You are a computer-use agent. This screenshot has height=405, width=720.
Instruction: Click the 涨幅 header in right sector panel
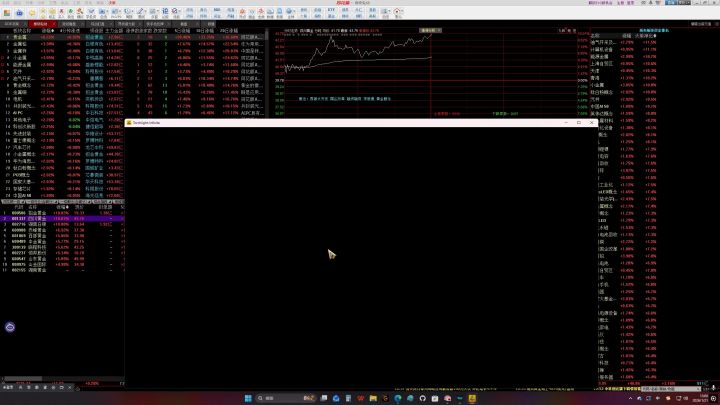[626, 35]
